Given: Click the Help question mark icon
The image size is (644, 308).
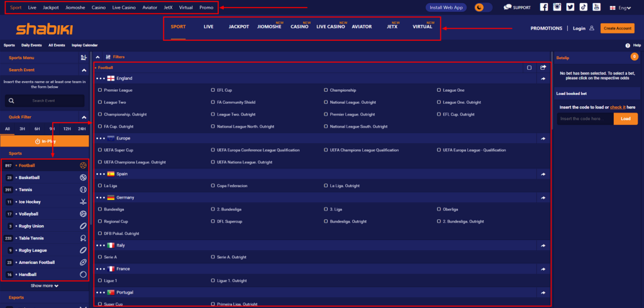Looking at the screenshot, I should (628, 45).
